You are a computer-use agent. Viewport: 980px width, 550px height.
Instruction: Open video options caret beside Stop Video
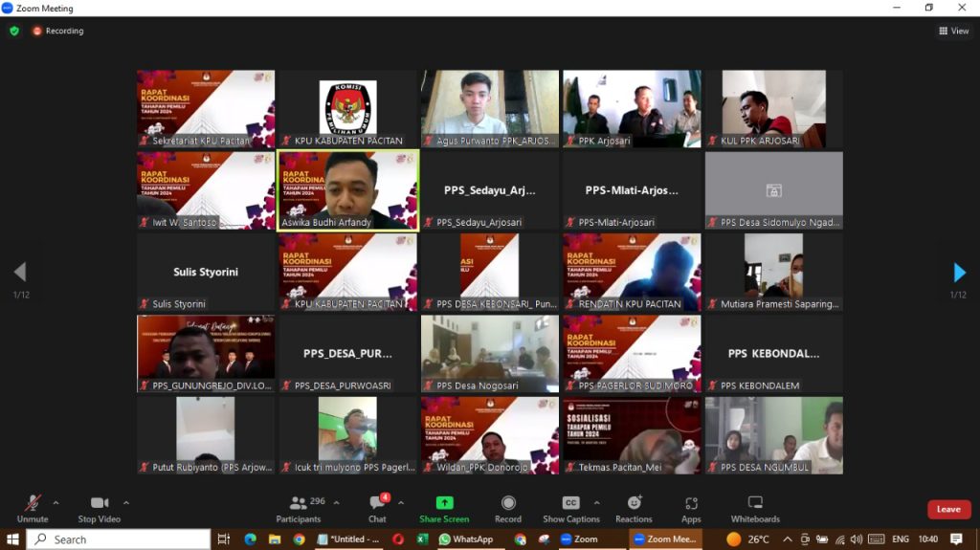(125, 502)
